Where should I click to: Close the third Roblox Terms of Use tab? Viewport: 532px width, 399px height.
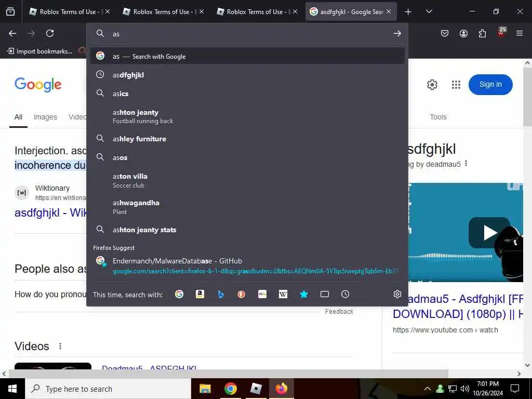tap(295, 12)
